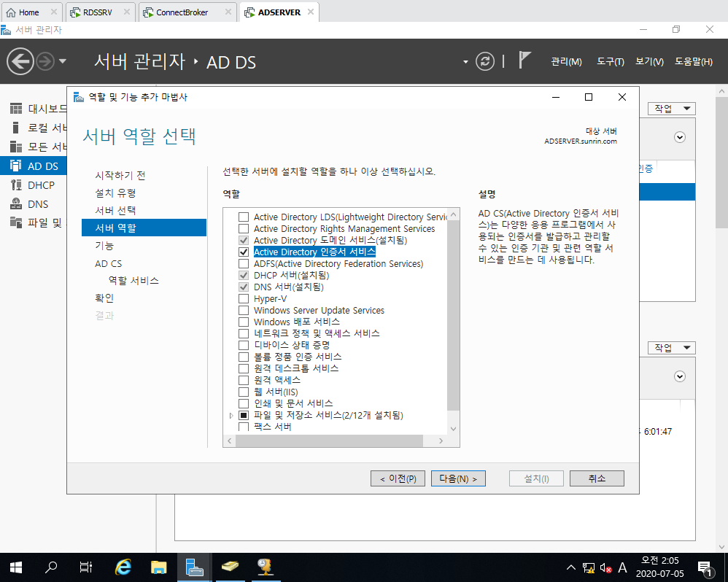The image size is (728, 582).
Task: Click 취소 cancel button
Action: 597,478
